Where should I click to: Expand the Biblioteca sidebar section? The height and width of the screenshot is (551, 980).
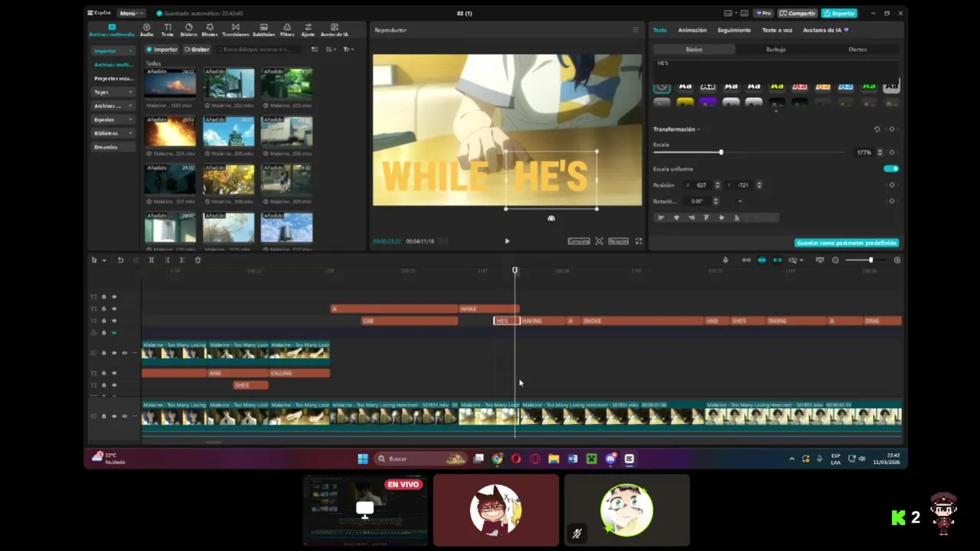coord(113,133)
